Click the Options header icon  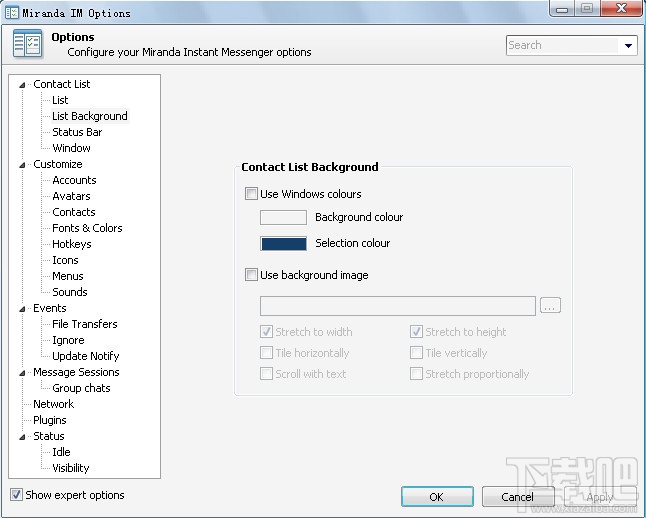[x=28, y=44]
